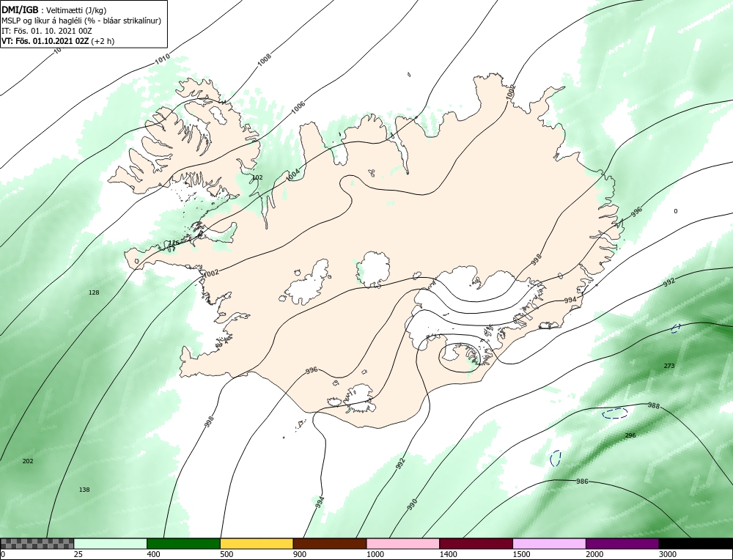Click the legend scale number 900
Viewport: 733px width, 560px height.
(300, 555)
